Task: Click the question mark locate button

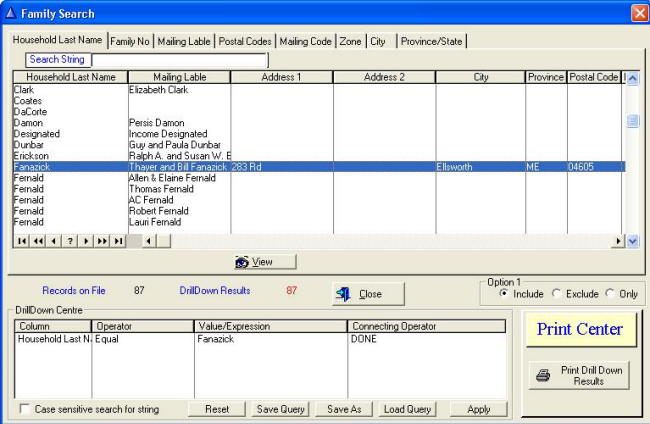Action: pos(70,241)
